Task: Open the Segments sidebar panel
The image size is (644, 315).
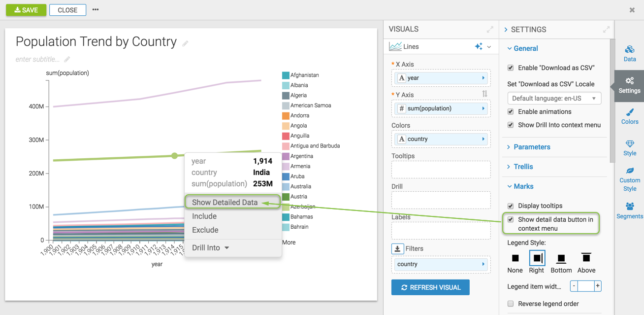Action: (629, 210)
